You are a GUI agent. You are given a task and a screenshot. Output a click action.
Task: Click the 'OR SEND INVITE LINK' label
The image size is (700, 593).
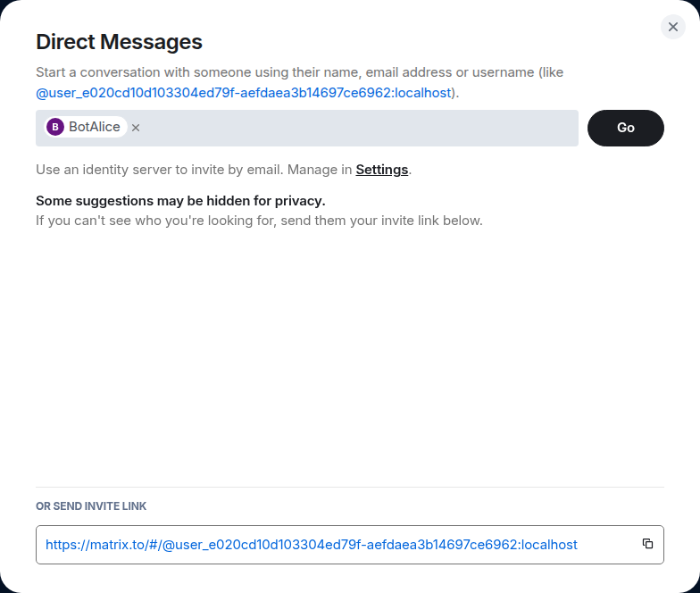point(91,506)
